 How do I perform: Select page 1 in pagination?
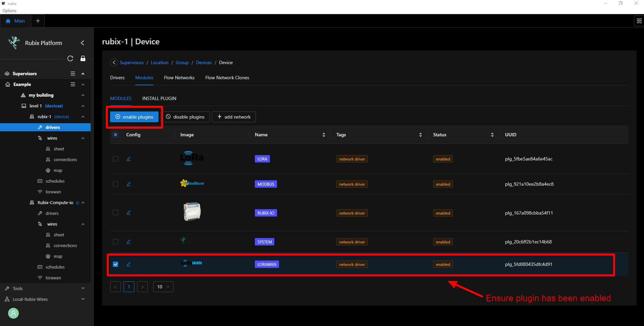click(129, 287)
